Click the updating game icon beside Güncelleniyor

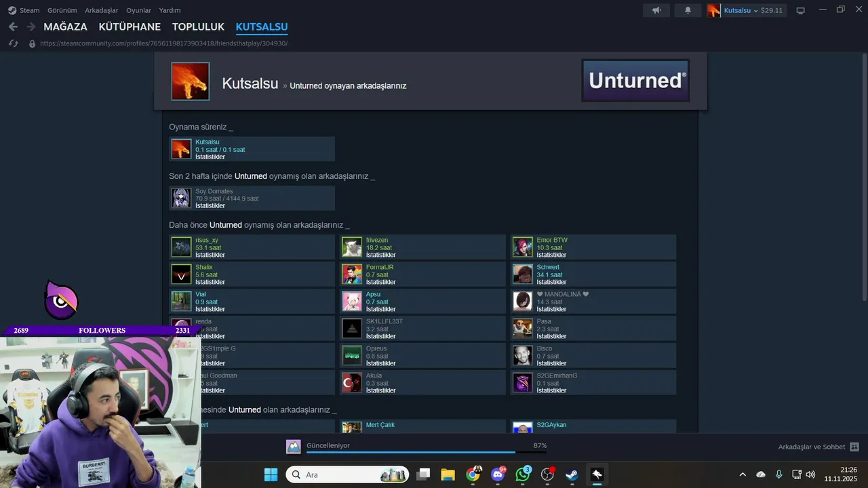pos(293,447)
